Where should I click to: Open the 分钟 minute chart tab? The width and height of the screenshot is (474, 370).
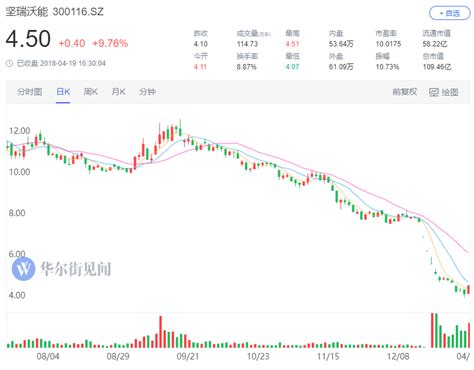click(147, 92)
